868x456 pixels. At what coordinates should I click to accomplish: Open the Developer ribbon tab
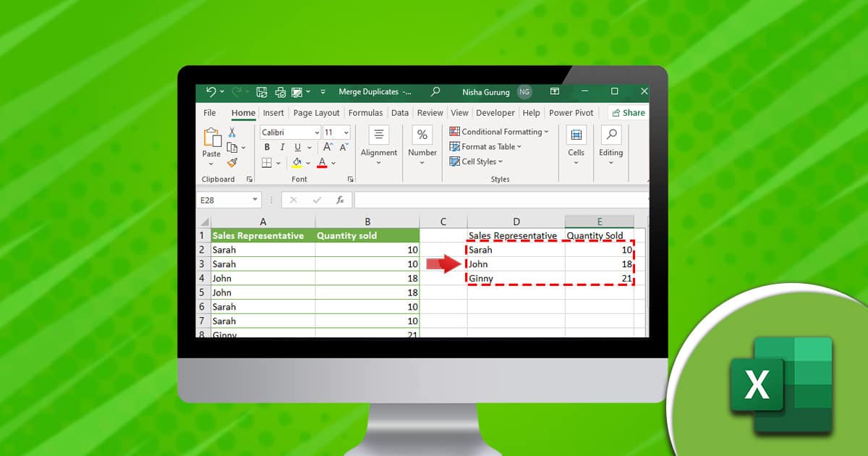(x=495, y=113)
